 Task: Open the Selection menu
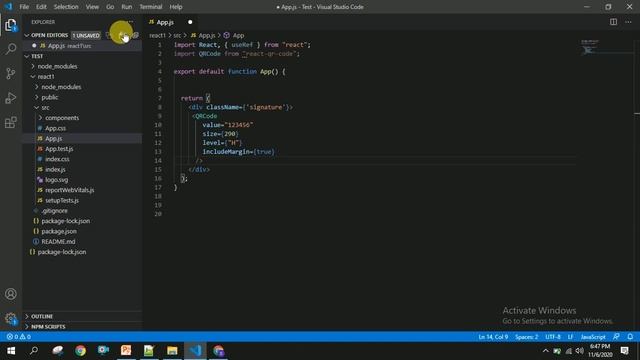(66, 7)
